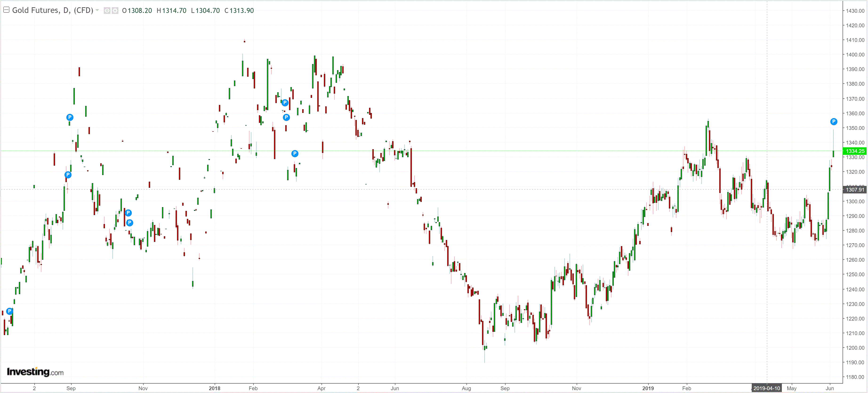Click the P marker near the 1318 level in September
868x393 pixels.
tap(68, 174)
